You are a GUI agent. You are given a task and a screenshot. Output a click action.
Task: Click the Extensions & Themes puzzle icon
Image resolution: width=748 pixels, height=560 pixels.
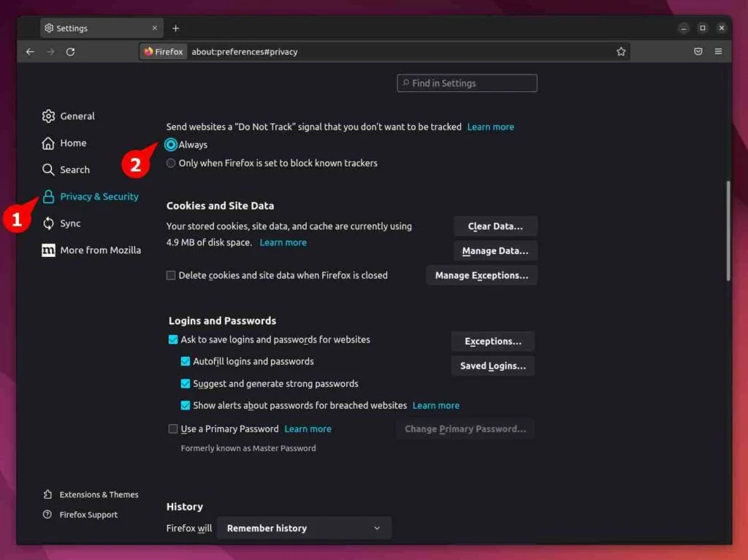coord(47,494)
